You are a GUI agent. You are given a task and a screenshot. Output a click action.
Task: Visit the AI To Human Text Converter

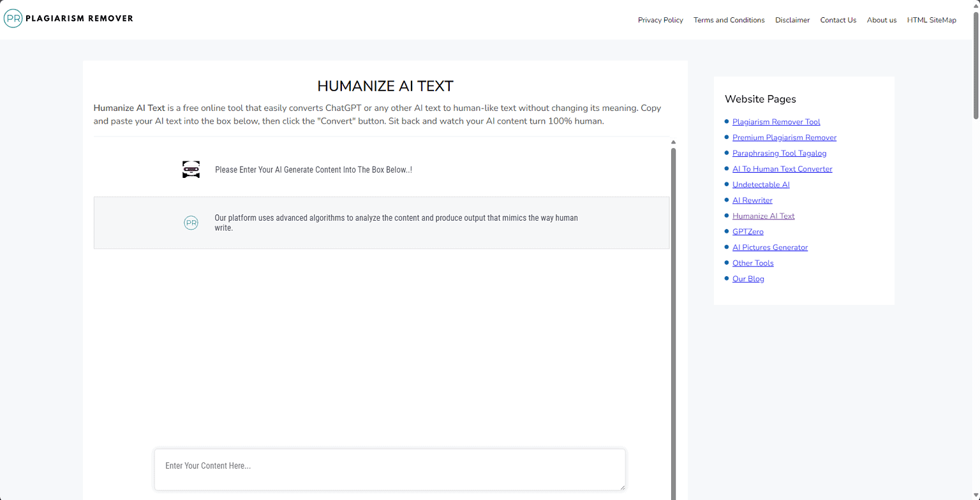click(x=782, y=168)
